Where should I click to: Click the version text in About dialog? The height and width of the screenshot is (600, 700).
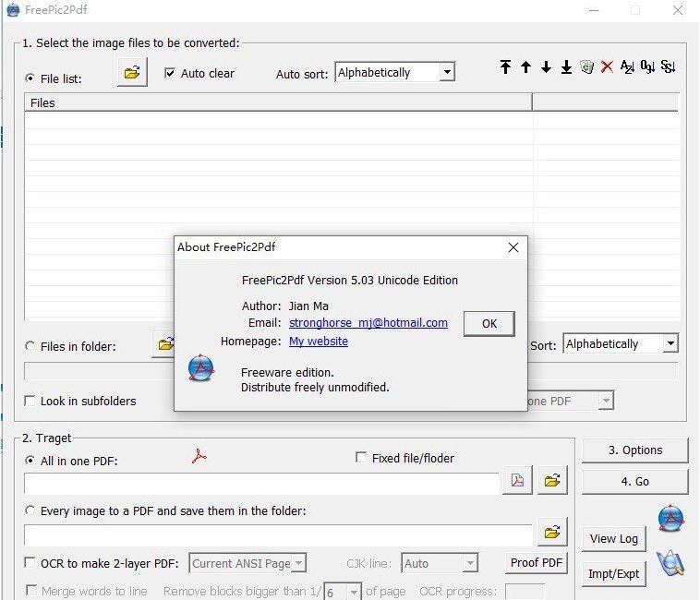pyautogui.click(x=350, y=280)
